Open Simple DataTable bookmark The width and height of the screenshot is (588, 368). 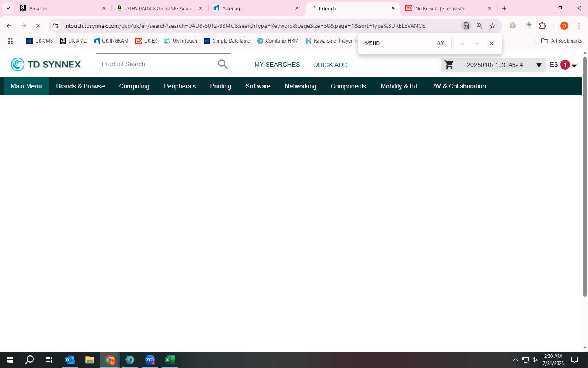pyautogui.click(x=227, y=41)
